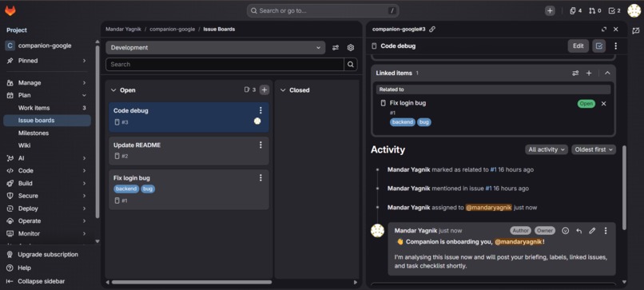
Task: Click #1 link in marked as related
Action: point(493,169)
